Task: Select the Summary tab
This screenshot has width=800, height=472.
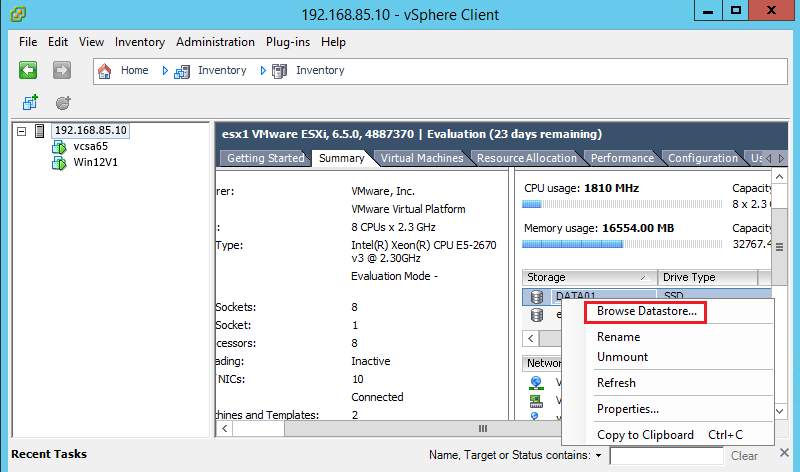Action: pyautogui.click(x=341, y=158)
